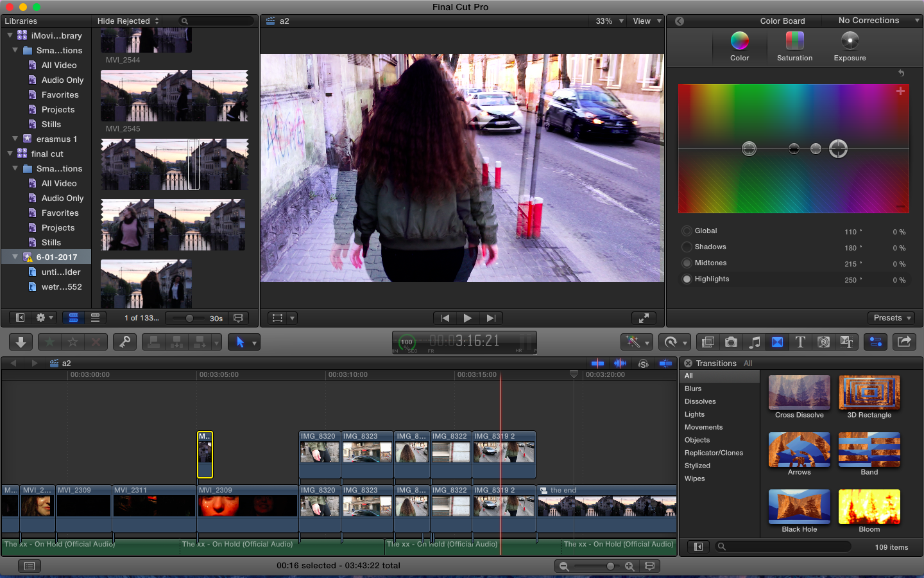Viewport: 924px width, 578px height.
Task: Open the Effects browser filmstrip icon
Action: tap(708, 342)
